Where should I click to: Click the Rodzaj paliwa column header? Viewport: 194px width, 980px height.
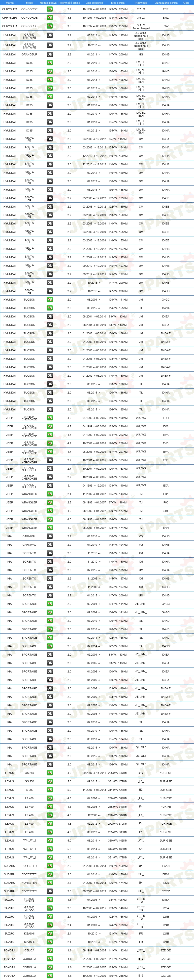click(48, 3)
